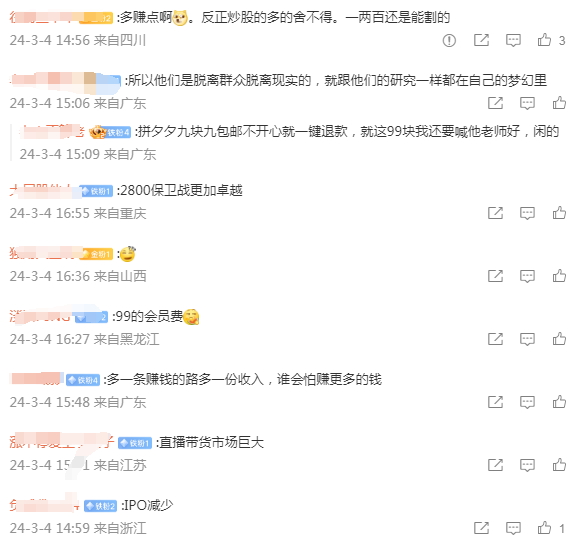Like the 15:06 comment from 广东
The image size is (583, 542).
click(x=559, y=103)
